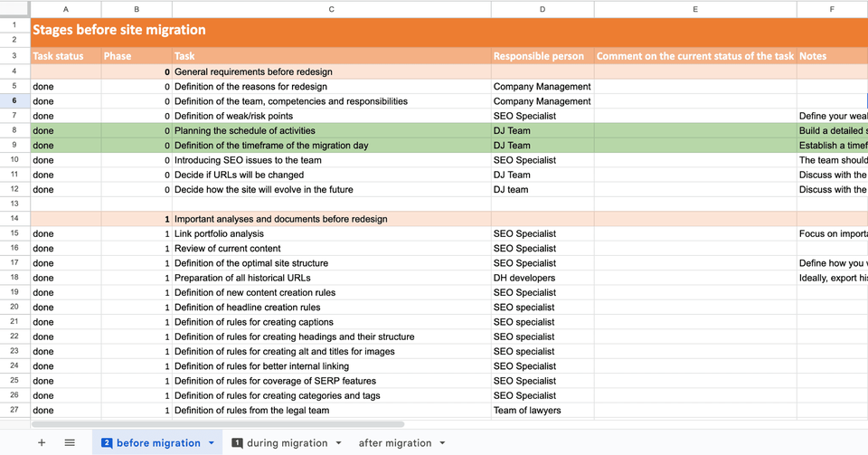Click the select-all corner box
The width and height of the screenshot is (868, 455).
[x=15, y=9]
